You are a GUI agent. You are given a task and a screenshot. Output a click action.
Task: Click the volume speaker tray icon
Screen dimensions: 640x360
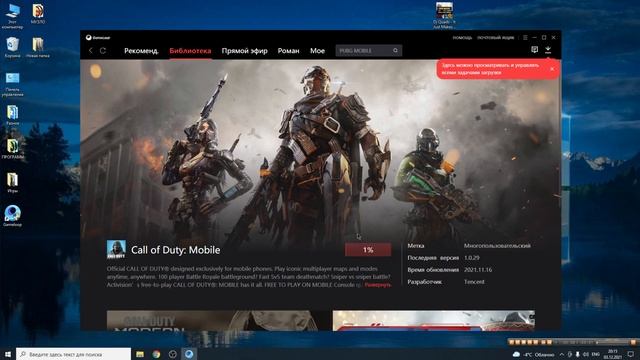point(586,354)
